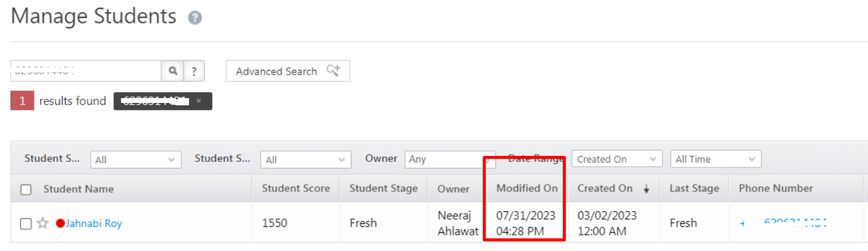Open the Student Stage filter dropdown

[x=135, y=160]
